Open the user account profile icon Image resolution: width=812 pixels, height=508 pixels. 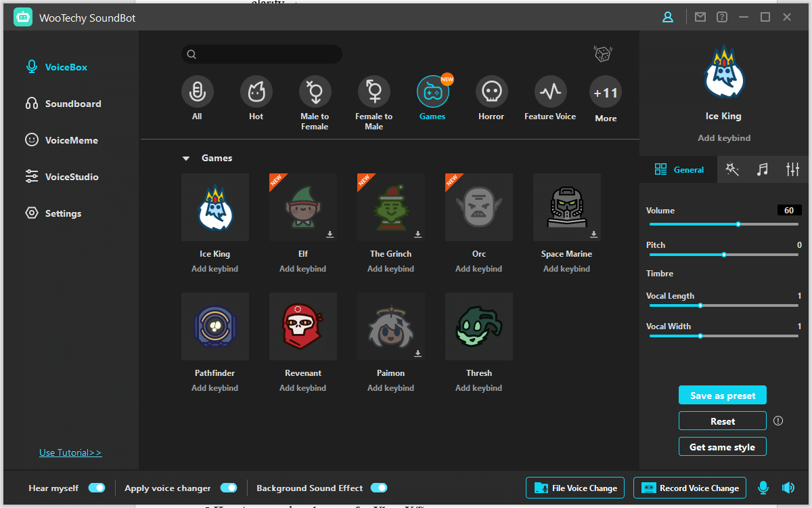click(668, 18)
